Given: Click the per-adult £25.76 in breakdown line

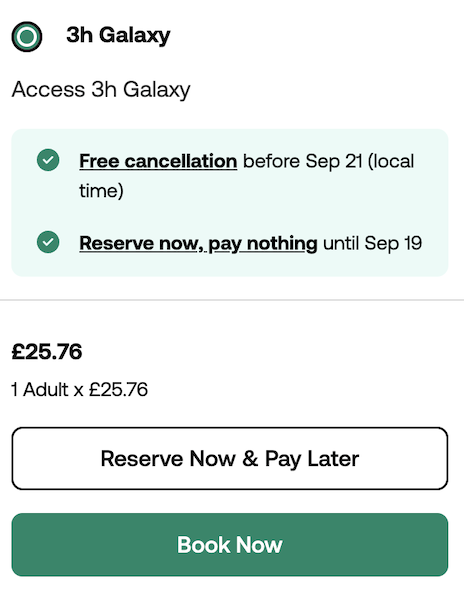Looking at the screenshot, I should click(x=118, y=390).
